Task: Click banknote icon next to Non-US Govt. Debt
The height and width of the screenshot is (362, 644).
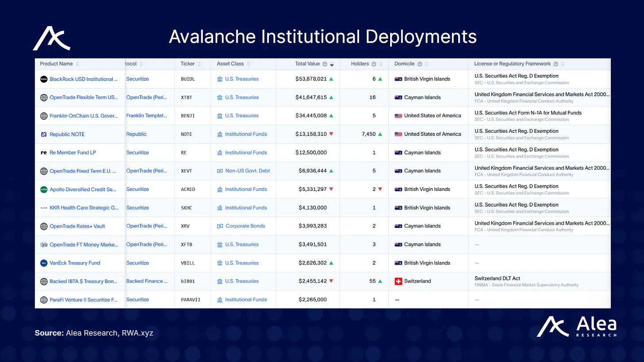Action: (x=220, y=171)
